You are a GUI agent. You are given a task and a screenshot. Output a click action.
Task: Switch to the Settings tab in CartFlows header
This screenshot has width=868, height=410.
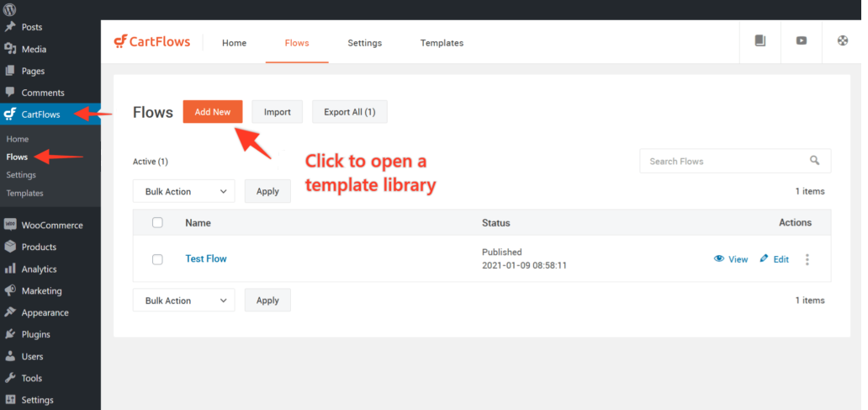[x=364, y=43]
